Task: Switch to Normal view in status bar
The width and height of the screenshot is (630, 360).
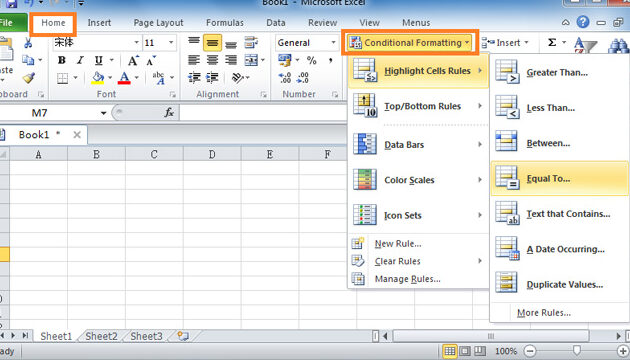Action: click(x=450, y=351)
